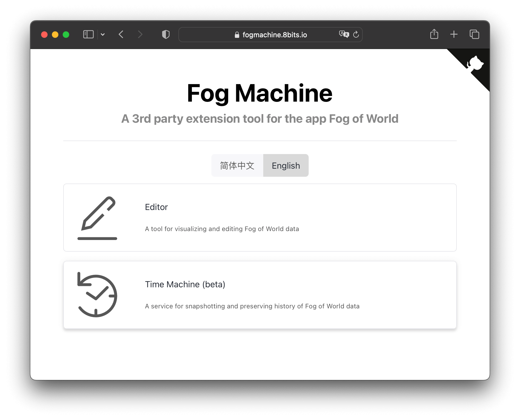Image resolution: width=520 pixels, height=420 pixels.
Task: Go forward with the right chevron
Action: (x=140, y=35)
